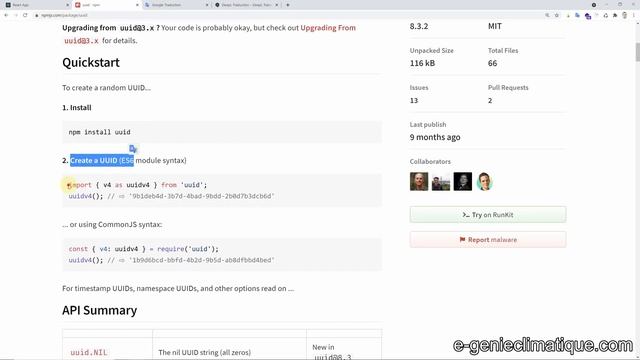This screenshot has height=360, width=640.
Task: Click the '... or using CommonJS syntax' text
Action: 112,224
